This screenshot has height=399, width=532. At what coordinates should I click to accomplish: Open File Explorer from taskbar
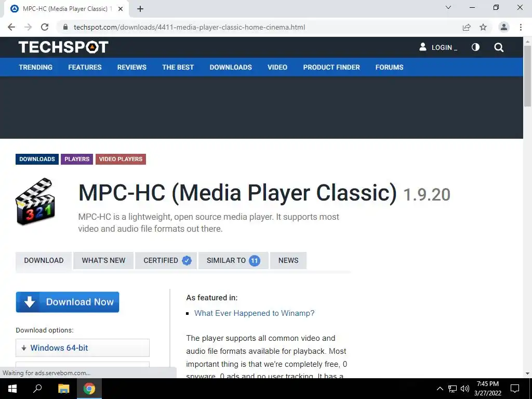tap(63, 389)
